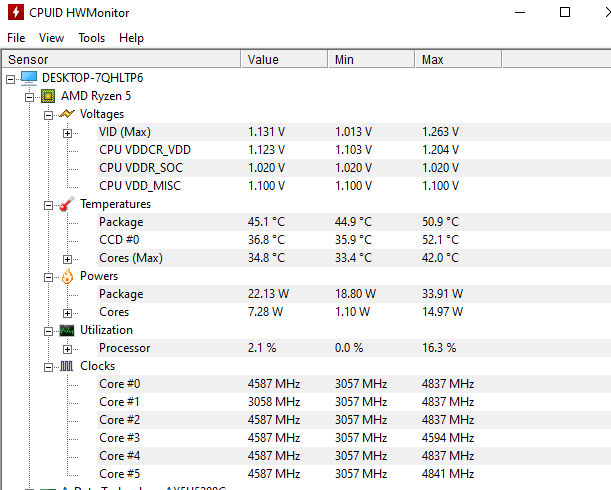Collapse the Temperatures tree node
Viewport: 611px width, 490px height.
[48, 204]
